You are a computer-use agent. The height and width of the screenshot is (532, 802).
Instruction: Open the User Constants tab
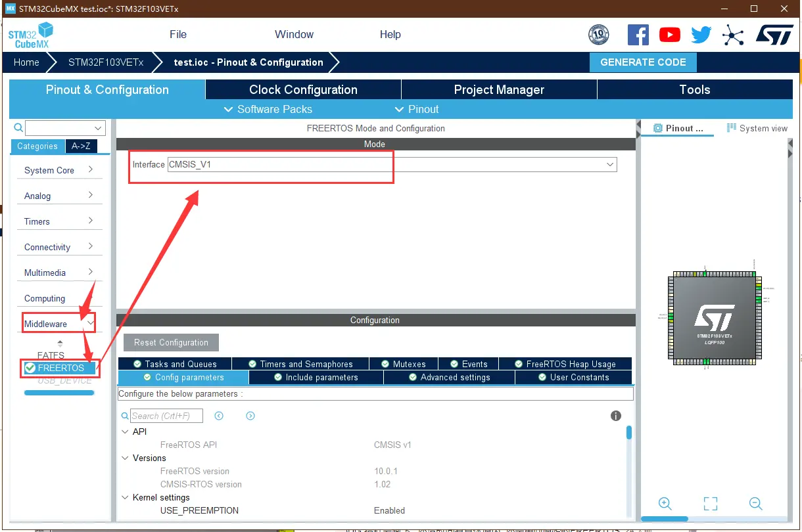(573, 378)
